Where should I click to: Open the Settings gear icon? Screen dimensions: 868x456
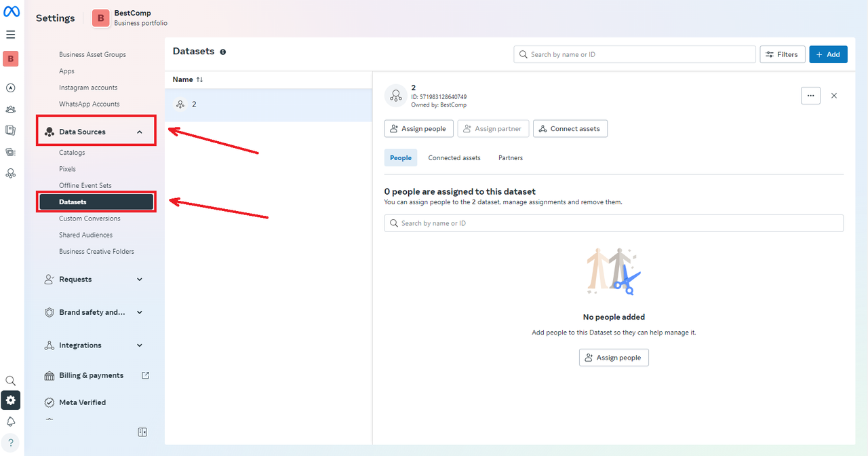(11, 400)
